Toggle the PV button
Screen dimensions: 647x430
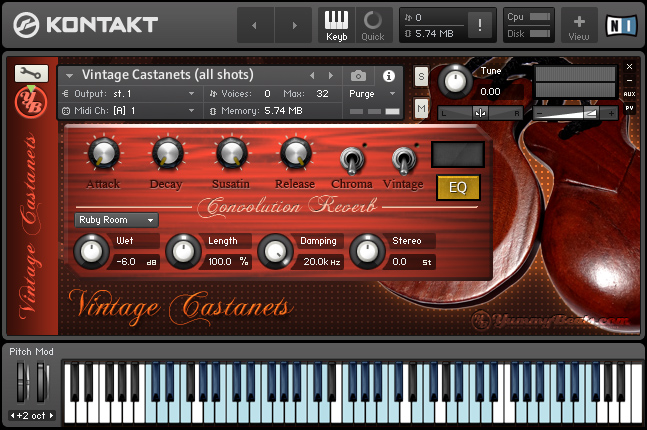[x=629, y=108]
